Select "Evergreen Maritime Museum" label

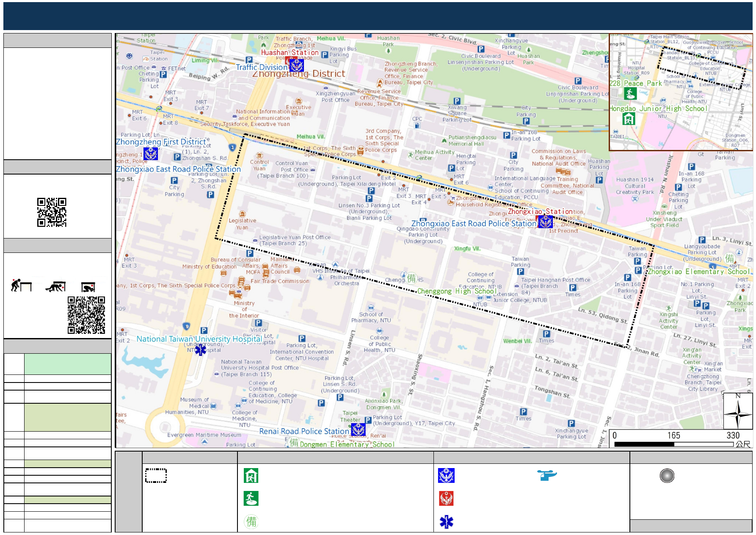pyautogui.click(x=204, y=435)
